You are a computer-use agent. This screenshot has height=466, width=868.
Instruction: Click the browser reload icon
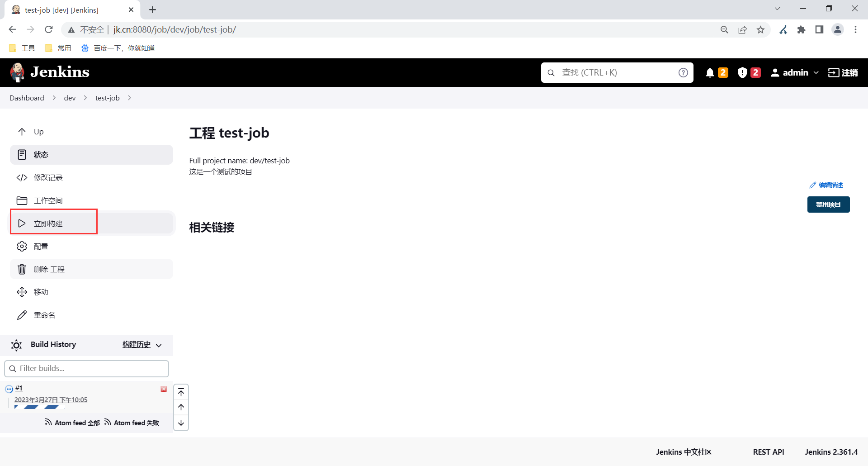tap(49, 29)
